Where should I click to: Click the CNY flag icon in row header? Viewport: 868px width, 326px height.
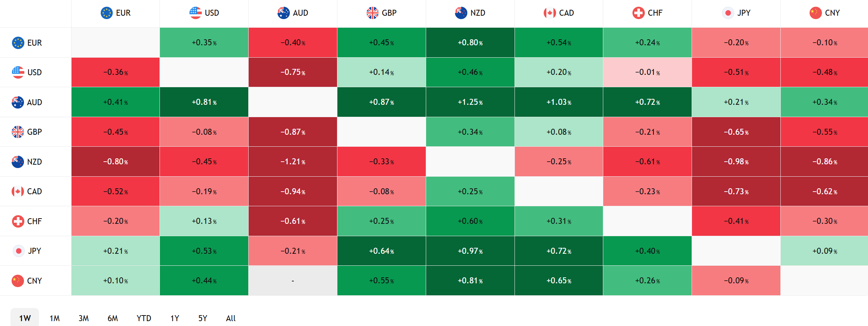click(18, 281)
